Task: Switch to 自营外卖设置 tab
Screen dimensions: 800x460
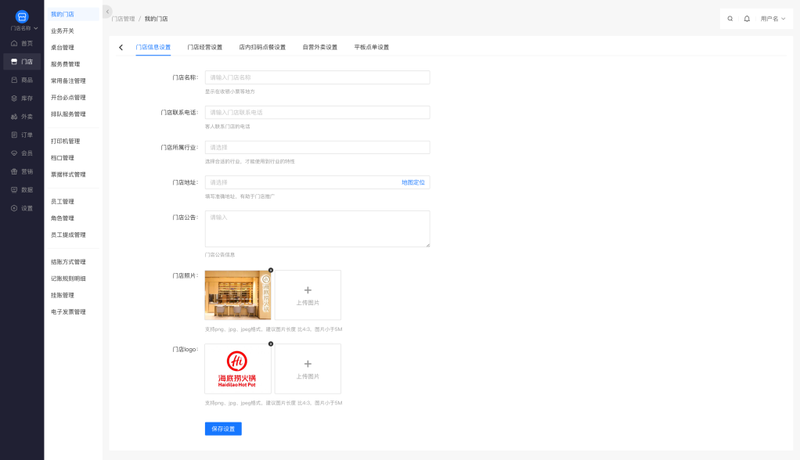Action: (x=320, y=47)
